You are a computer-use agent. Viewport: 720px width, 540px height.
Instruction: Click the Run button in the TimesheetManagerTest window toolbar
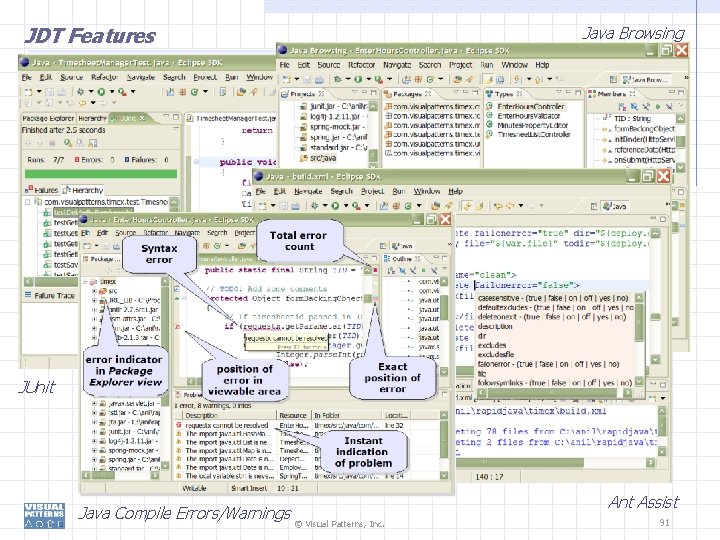(101, 92)
